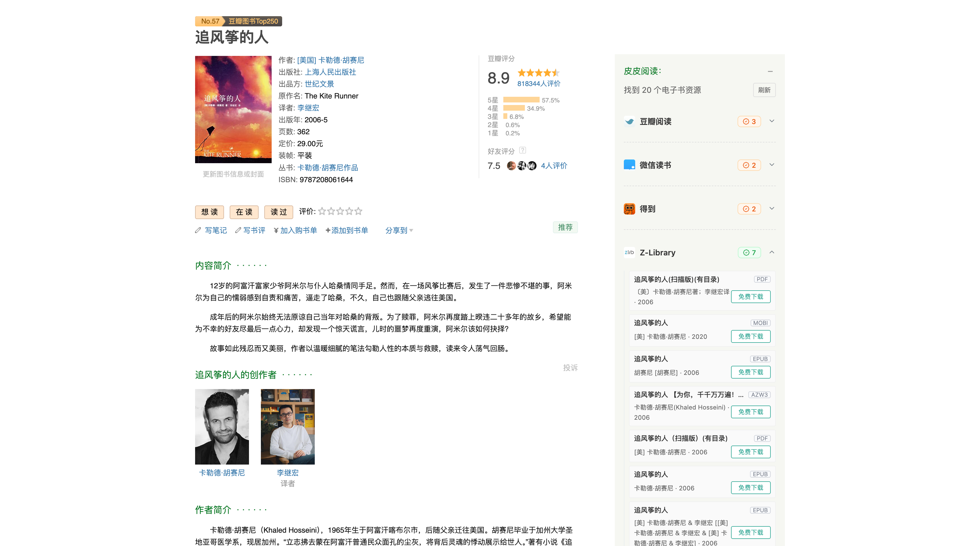Expand the 豆瓣阅读 results chevron
The width and height of the screenshot is (980, 546).
click(x=772, y=121)
